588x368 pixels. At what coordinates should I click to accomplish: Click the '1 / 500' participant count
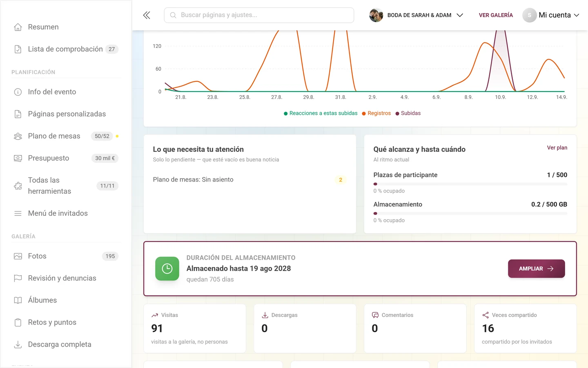click(557, 175)
